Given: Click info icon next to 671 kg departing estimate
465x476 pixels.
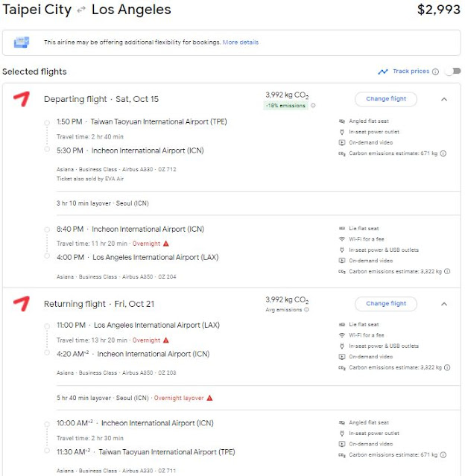Looking at the screenshot, I should point(443,153).
